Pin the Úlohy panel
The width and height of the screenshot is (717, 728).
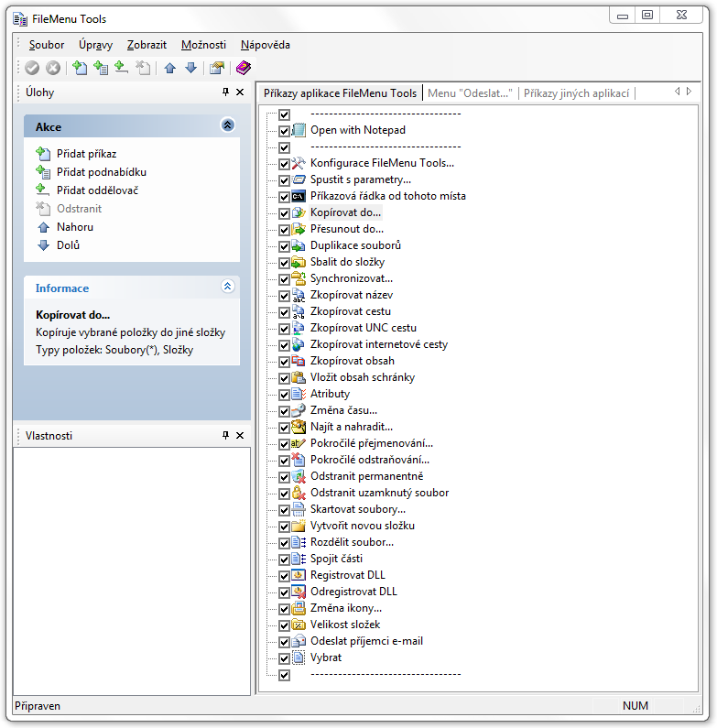pos(225,92)
